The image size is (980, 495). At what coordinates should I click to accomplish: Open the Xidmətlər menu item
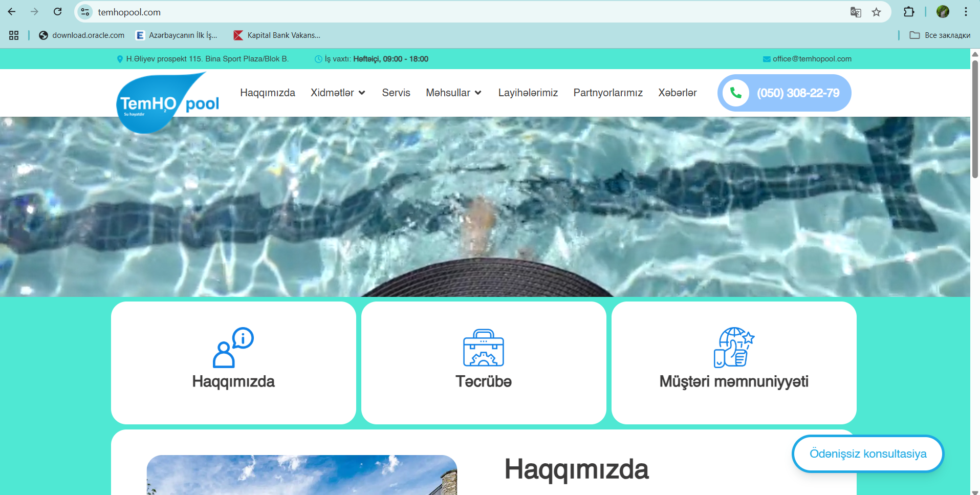tap(332, 93)
